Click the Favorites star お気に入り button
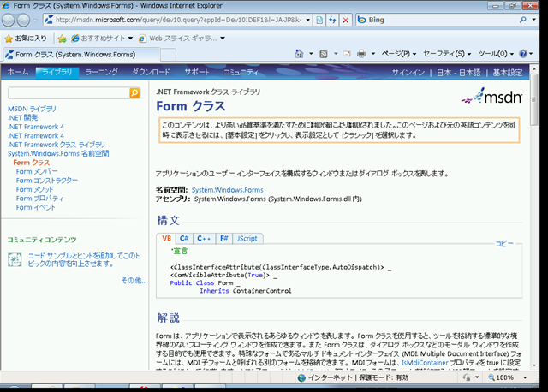This screenshot has width=548, height=392. click(26, 38)
